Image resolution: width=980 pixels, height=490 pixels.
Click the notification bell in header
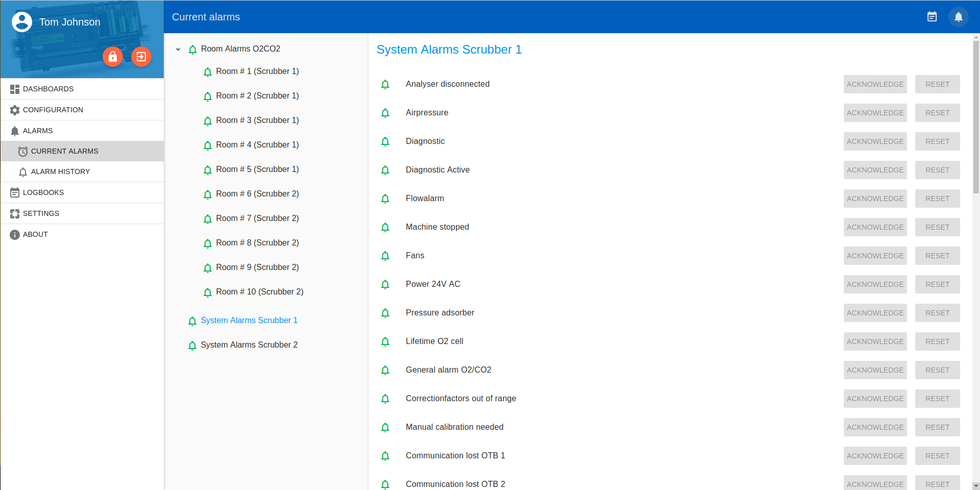point(959,17)
